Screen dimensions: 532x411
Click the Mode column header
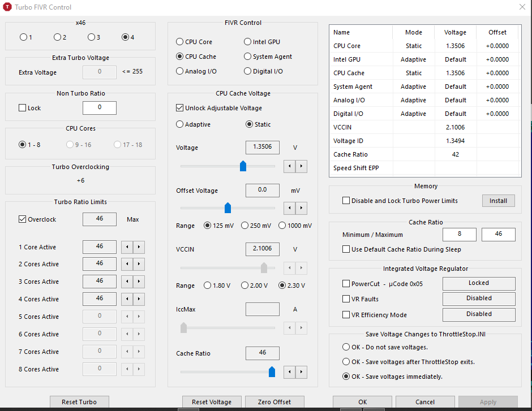click(x=414, y=32)
